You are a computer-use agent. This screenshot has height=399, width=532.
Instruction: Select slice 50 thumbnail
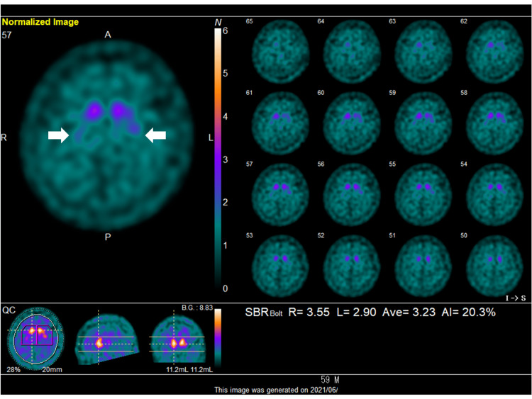click(x=494, y=266)
